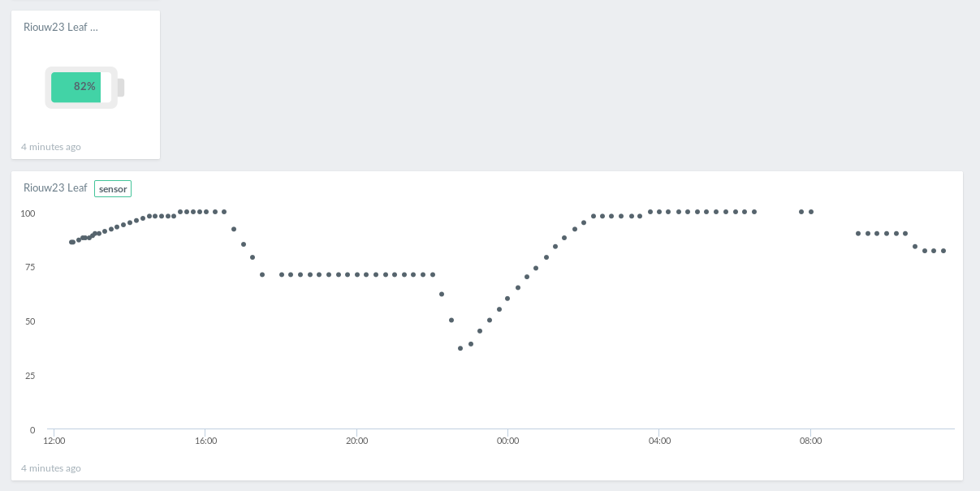Click the 25 y-axis value label
Image resolution: width=980 pixels, height=491 pixels.
pos(30,376)
